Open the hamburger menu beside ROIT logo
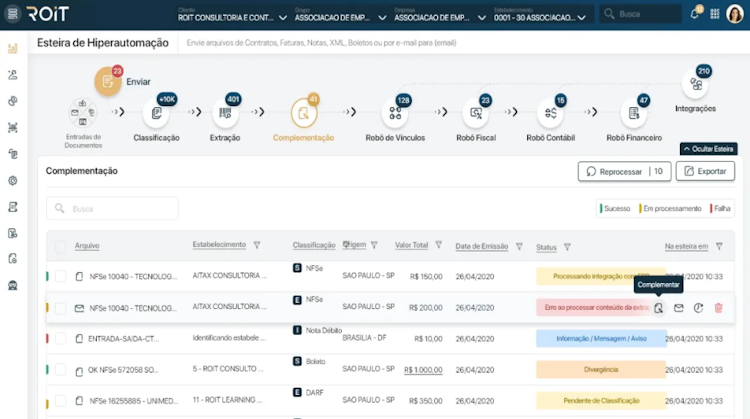Screen dimensions: 750x419 click(12, 14)
